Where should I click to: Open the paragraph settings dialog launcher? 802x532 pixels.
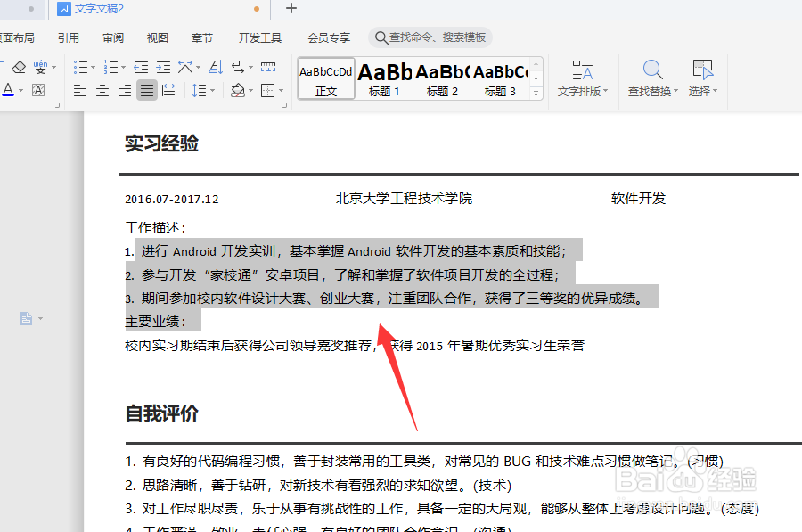point(284,106)
